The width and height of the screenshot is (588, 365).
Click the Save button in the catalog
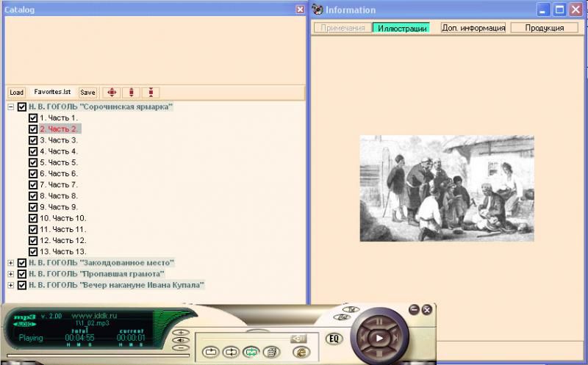[x=87, y=93]
